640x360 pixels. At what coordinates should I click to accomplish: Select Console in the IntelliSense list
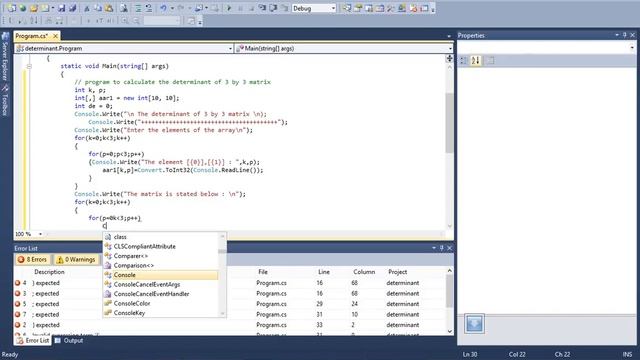pos(160,275)
